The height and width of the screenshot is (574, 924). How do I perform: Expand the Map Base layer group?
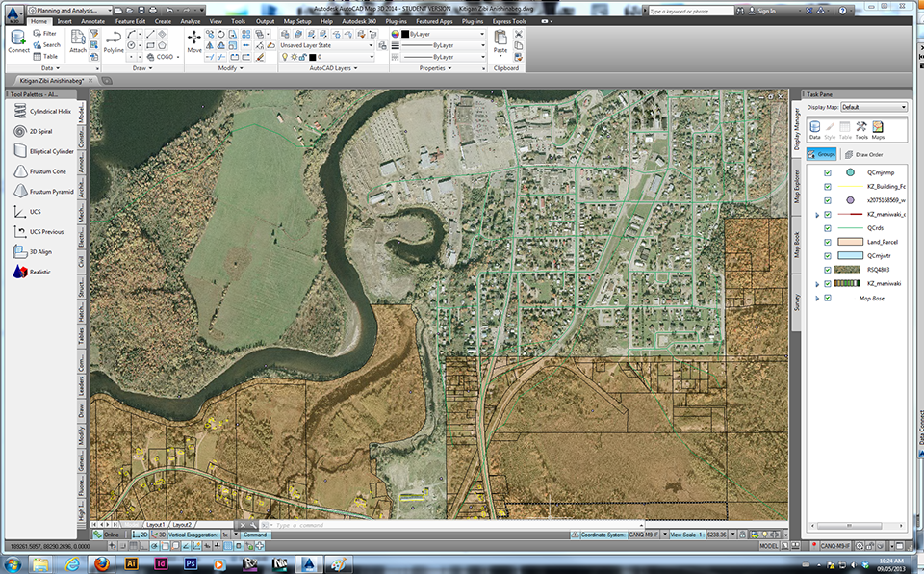pyautogui.click(x=818, y=299)
